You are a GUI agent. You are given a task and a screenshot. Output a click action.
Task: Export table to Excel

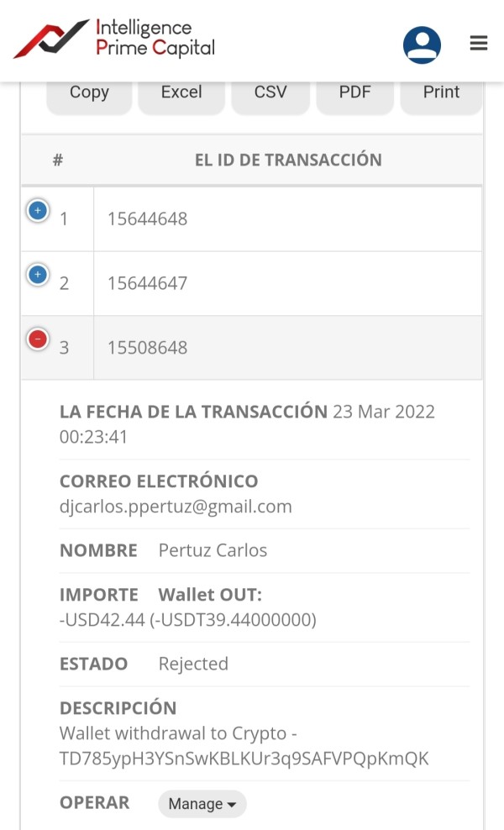pyautogui.click(x=181, y=92)
